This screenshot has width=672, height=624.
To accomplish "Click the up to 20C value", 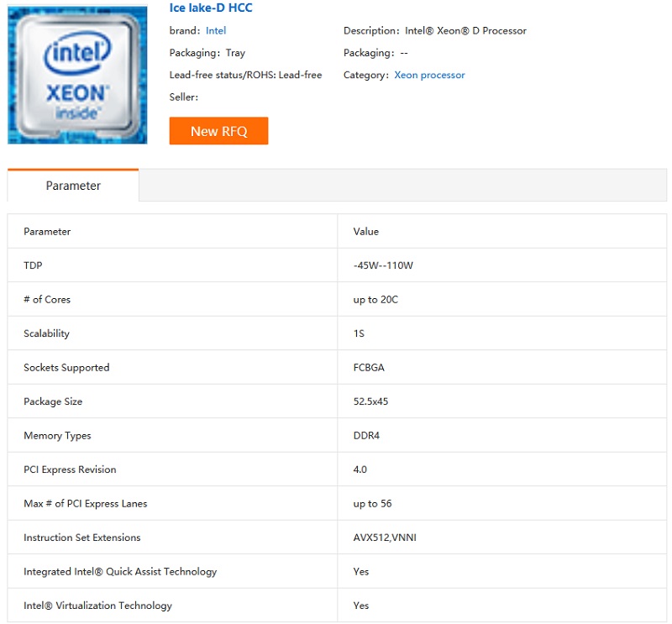I will 375,300.
